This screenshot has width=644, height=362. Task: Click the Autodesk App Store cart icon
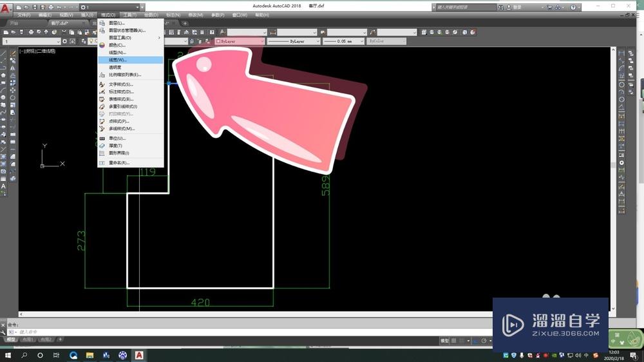(x=549, y=7)
